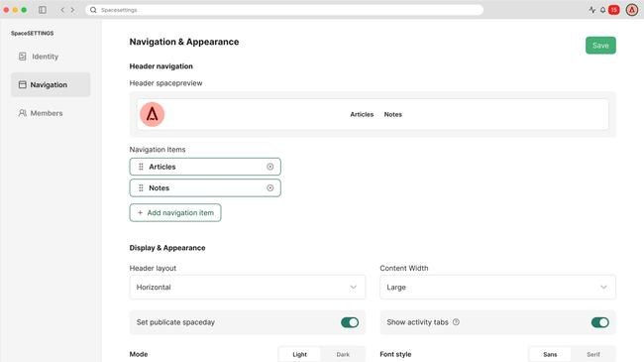Viewport: 644px width, 362px height.
Task: Click Notes in the header preview
Action: [393, 114]
